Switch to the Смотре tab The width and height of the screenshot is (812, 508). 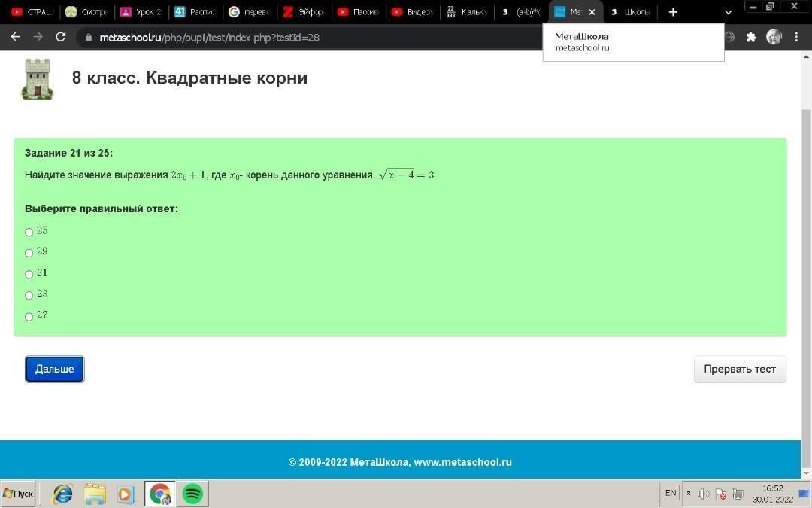pos(86,12)
